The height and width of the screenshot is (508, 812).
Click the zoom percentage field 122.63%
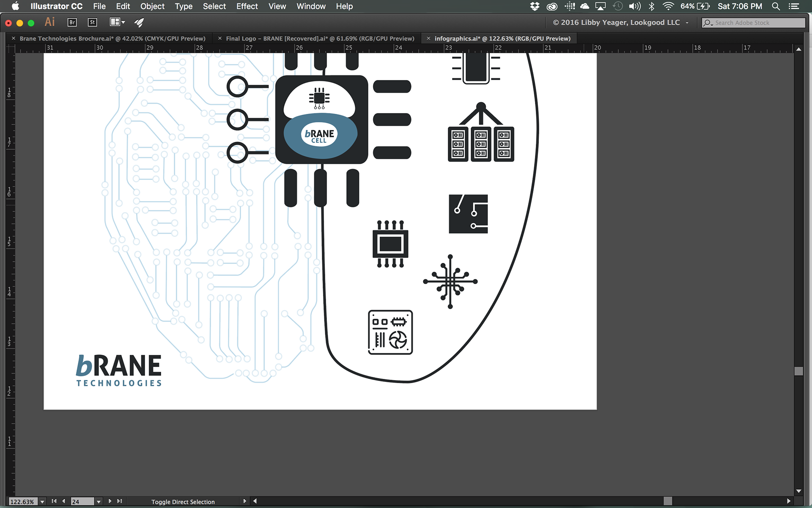(23, 502)
